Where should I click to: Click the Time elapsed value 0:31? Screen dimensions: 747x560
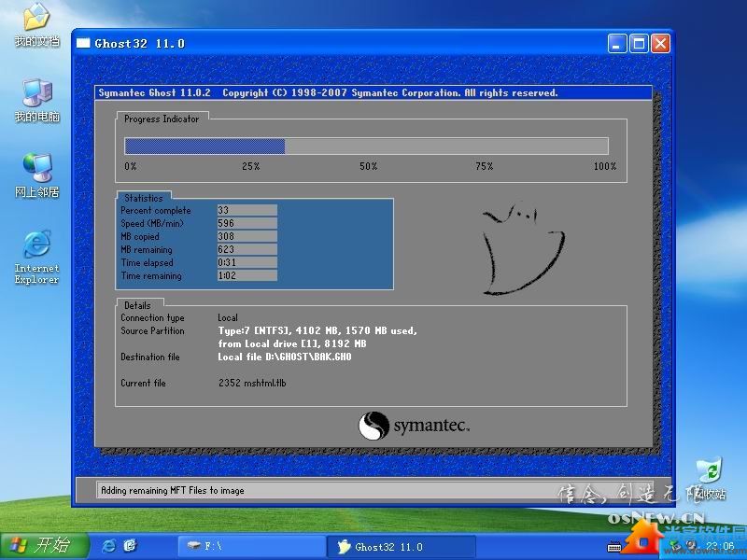pyautogui.click(x=247, y=262)
